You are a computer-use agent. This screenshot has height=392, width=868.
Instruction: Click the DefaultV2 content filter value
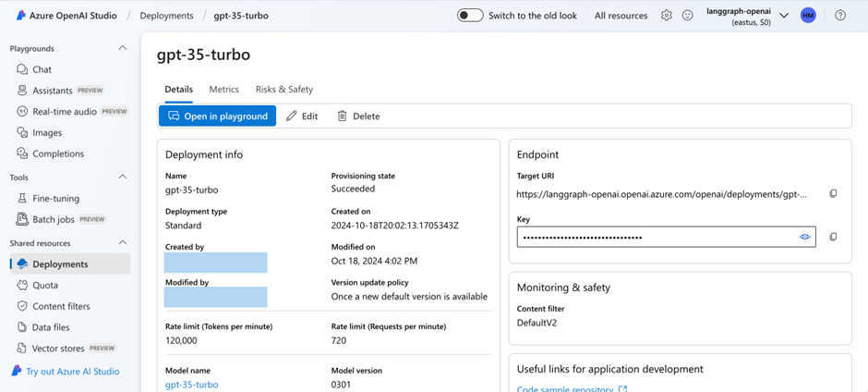(537, 323)
